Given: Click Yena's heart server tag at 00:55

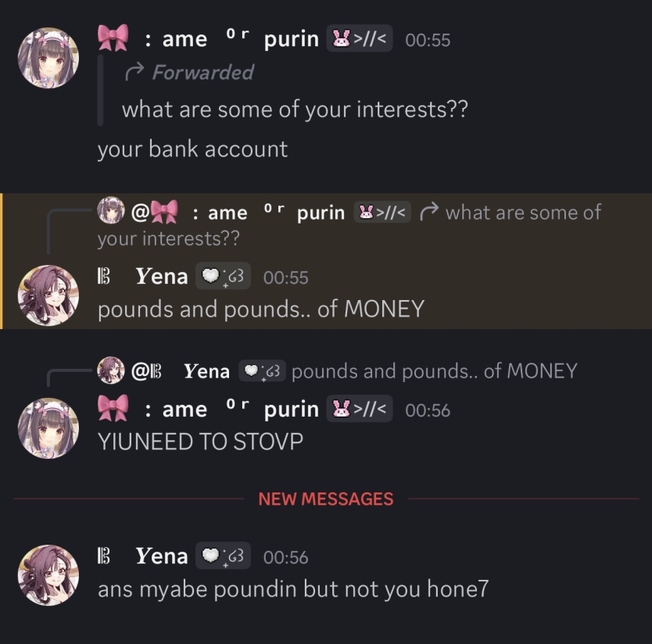Looking at the screenshot, I should 223,276.
